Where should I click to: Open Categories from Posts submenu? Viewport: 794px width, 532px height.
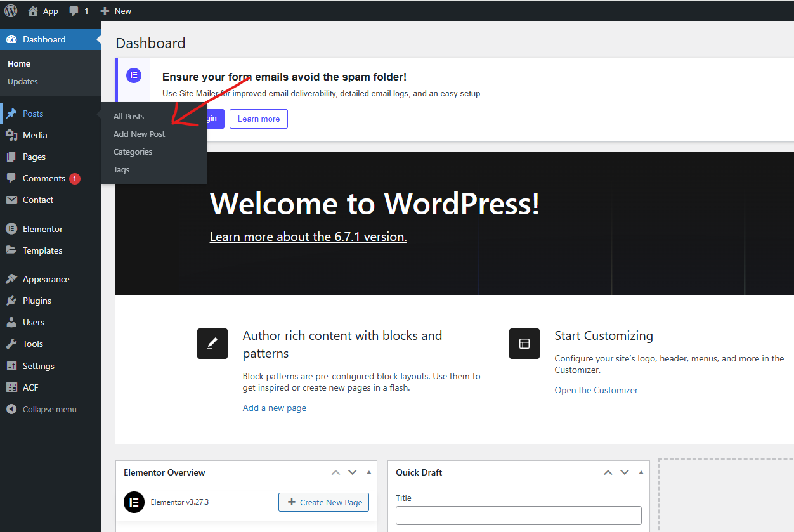click(133, 152)
